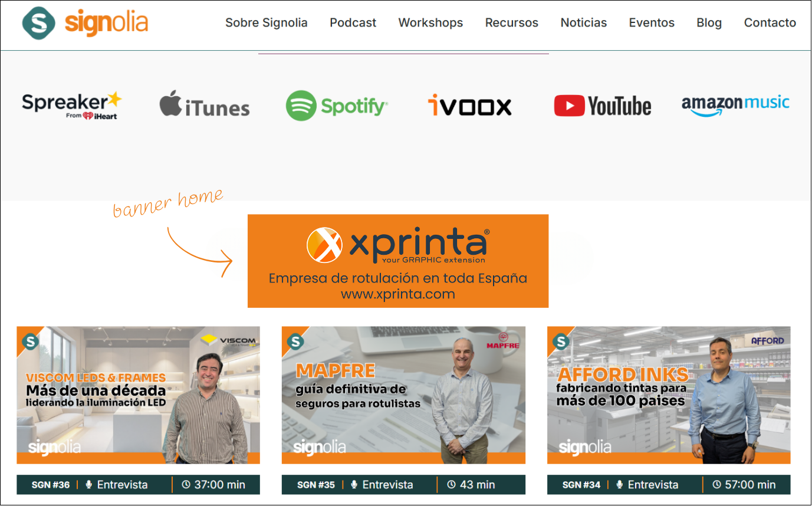This screenshot has width=812, height=506.
Task: Open the iTunes platform logo
Action: [205, 104]
